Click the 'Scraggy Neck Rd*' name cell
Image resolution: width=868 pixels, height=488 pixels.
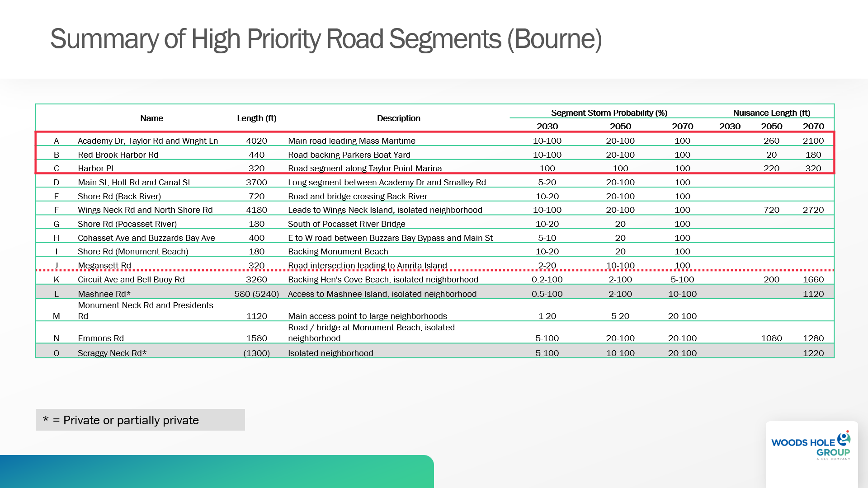coord(112,353)
